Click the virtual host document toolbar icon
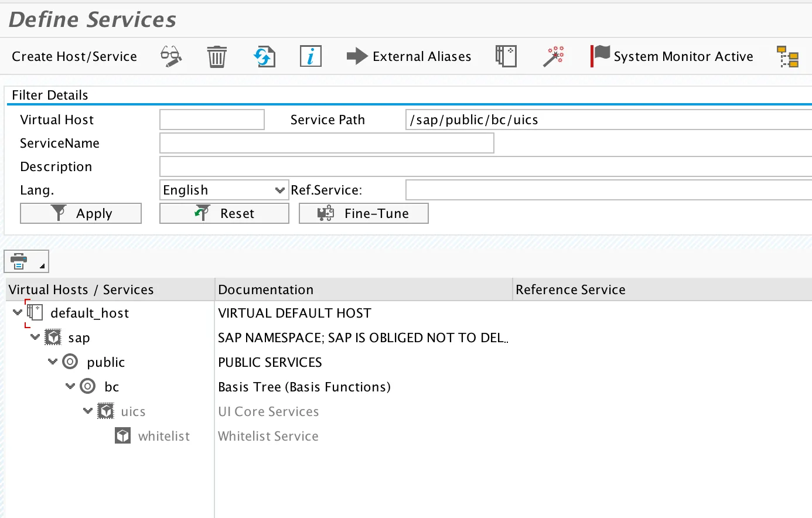 (x=506, y=57)
